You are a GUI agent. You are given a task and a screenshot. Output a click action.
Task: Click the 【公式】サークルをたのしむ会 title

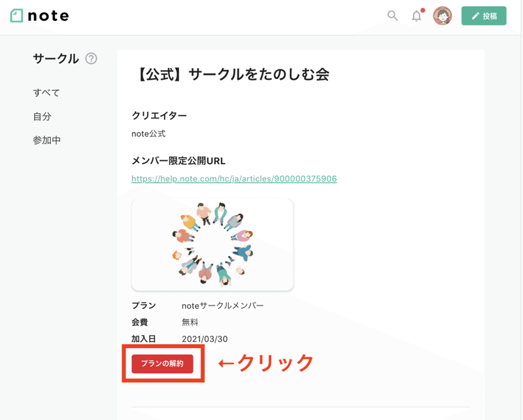pyautogui.click(x=231, y=75)
